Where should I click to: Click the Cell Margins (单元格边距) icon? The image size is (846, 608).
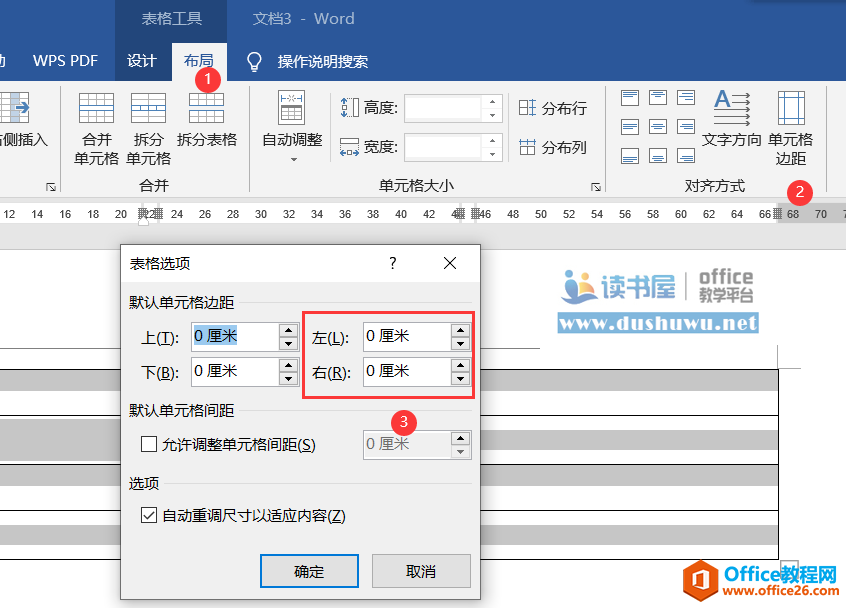pyautogui.click(x=791, y=109)
